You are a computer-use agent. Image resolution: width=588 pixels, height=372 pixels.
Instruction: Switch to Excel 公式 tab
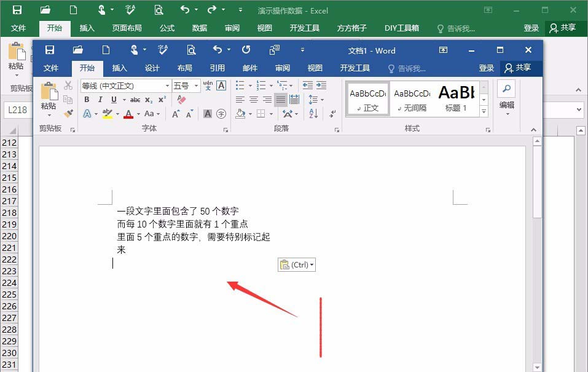tap(167, 28)
